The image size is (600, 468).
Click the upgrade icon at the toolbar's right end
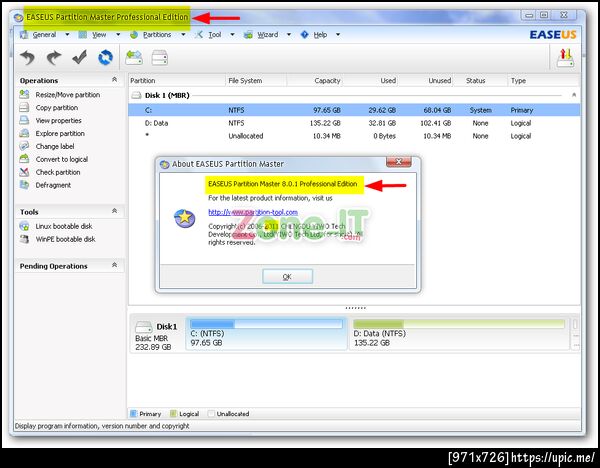point(566,58)
